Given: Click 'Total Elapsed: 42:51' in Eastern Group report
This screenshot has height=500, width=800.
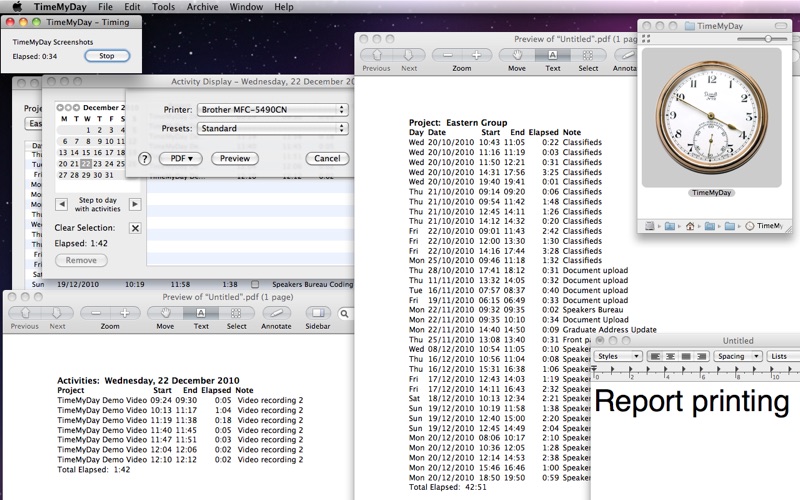Looking at the screenshot, I should 447,487.
